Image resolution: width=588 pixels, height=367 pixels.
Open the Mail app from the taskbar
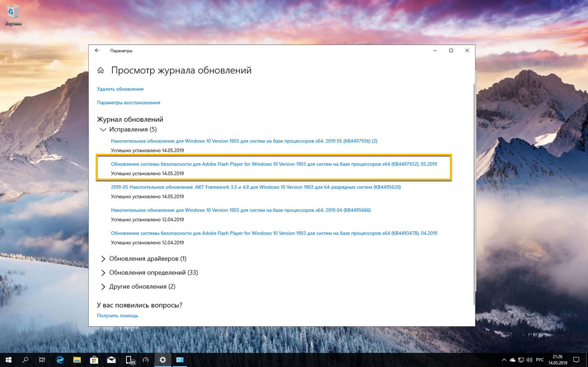click(x=111, y=360)
